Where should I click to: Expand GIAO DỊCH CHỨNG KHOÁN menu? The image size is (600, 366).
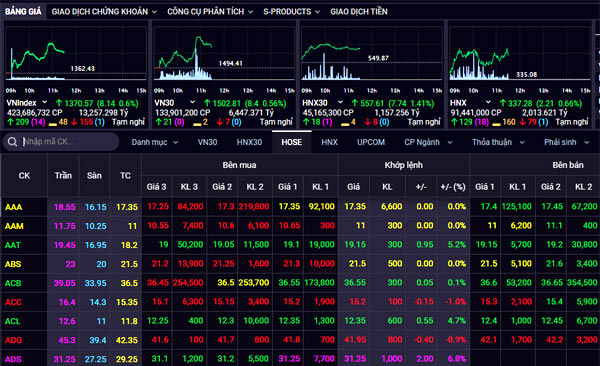tap(104, 12)
